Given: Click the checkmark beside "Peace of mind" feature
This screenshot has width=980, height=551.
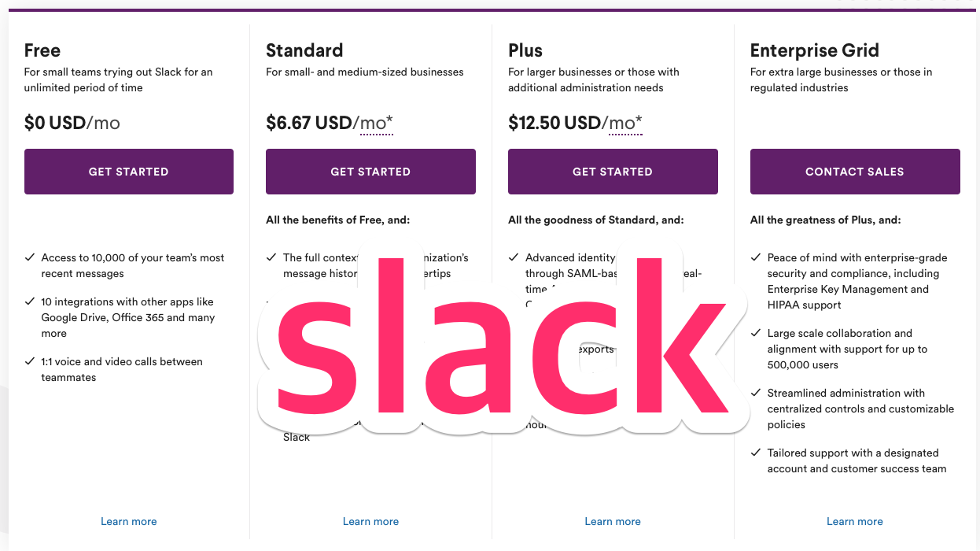Looking at the screenshot, I should point(756,257).
